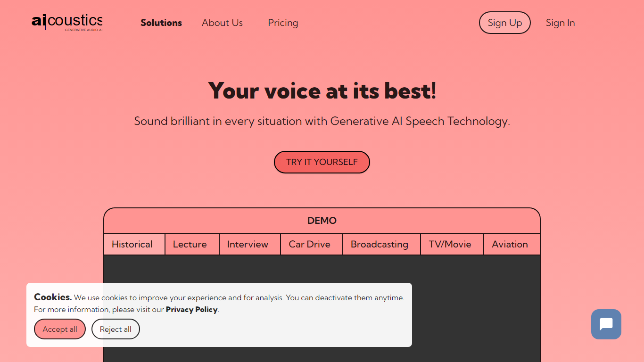Choose the Car Drive demo tab
This screenshot has height=362, width=644.
pyautogui.click(x=309, y=244)
